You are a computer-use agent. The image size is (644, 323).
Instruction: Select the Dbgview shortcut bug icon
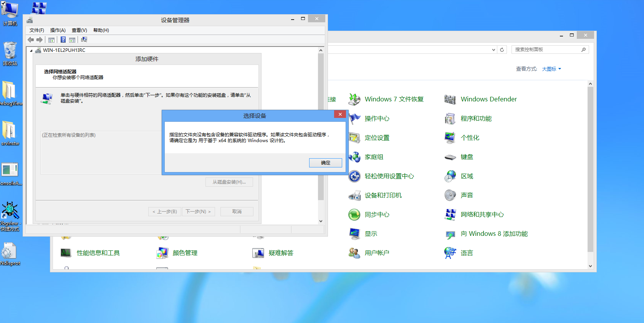(x=10, y=216)
